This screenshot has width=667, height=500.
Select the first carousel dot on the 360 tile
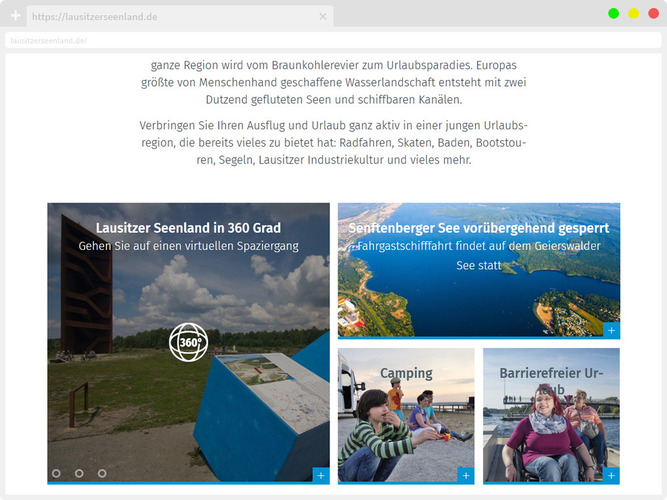[56, 473]
